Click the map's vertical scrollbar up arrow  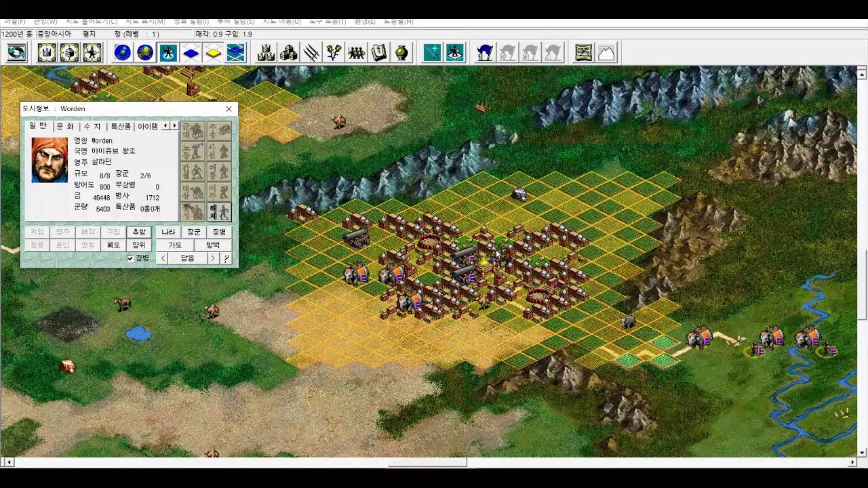[862, 75]
